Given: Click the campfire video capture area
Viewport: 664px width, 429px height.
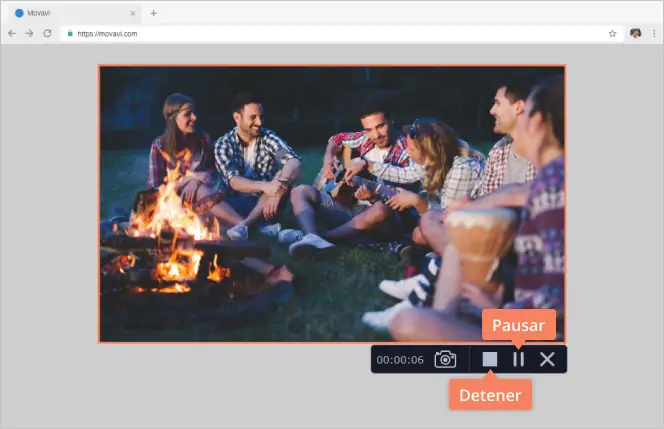Looking at the screenshot, I should tap(332, 204).
